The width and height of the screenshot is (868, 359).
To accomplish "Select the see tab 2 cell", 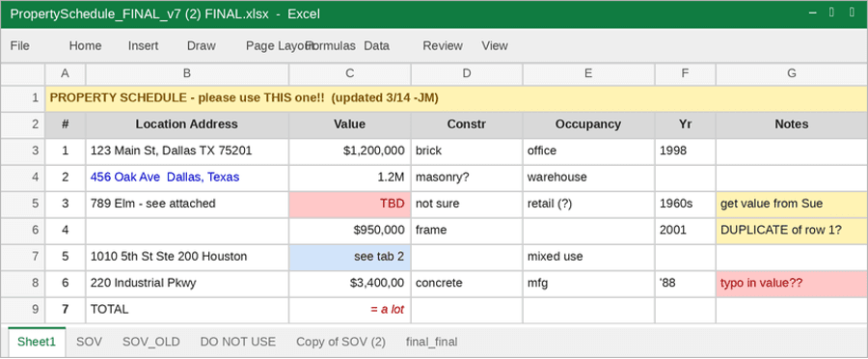I will [350, 257].
